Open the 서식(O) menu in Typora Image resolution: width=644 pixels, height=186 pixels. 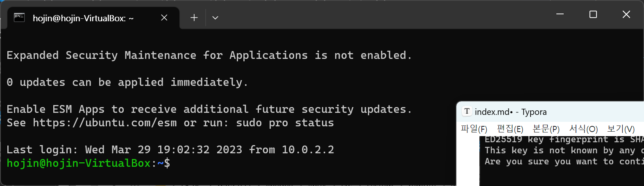coord(583,129)
